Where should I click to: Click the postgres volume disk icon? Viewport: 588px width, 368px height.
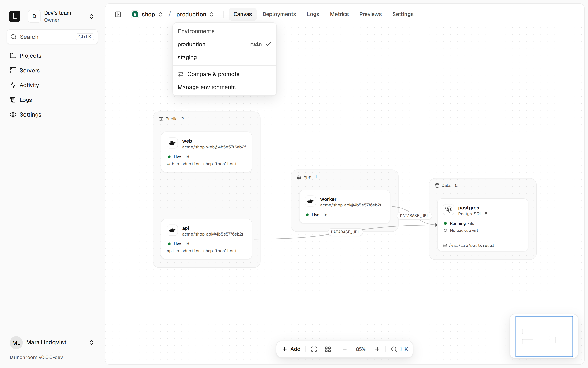click(x=445, y=245)
